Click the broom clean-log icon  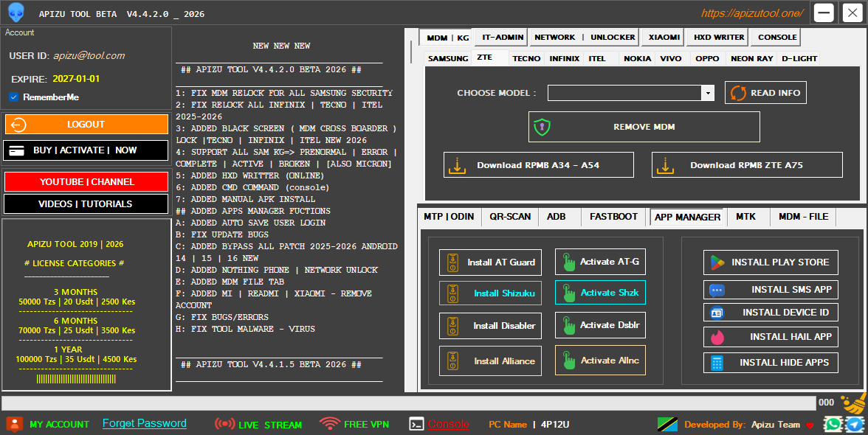coord(854,403)
